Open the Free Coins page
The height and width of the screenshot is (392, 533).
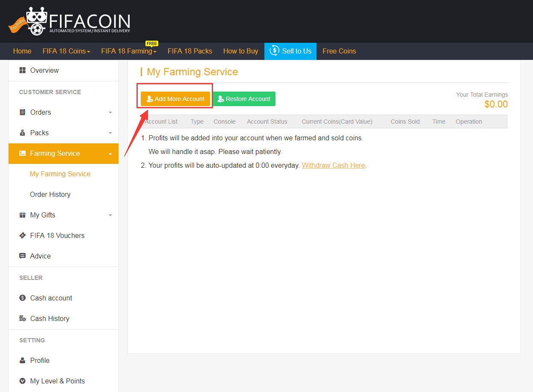pyautogui.click(x=339, y=51)
